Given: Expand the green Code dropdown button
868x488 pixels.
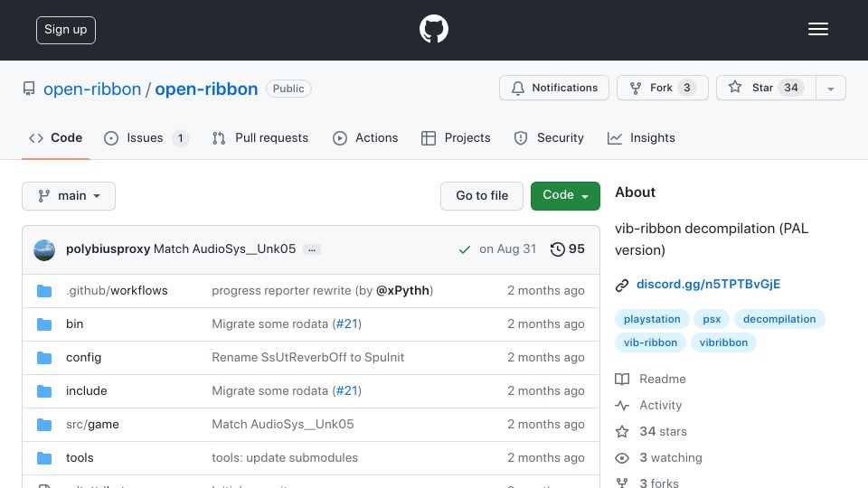Looking at the screenshot, I should [565, 196].
